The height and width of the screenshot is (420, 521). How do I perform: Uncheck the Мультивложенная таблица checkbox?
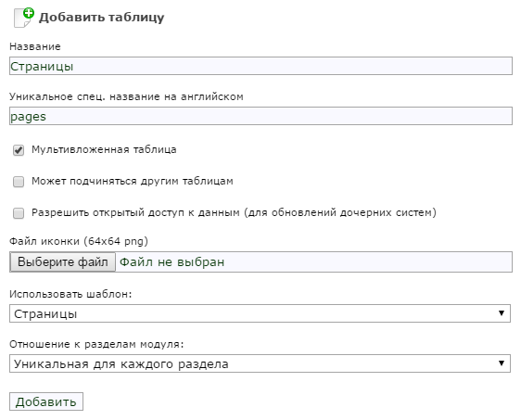[19, 150]
